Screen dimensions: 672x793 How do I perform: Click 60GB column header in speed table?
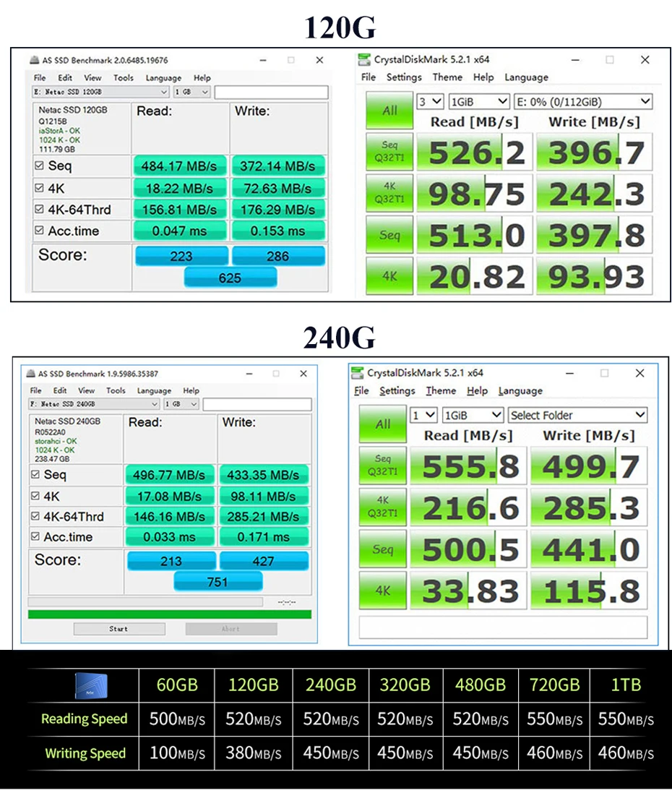coord(177,685)
